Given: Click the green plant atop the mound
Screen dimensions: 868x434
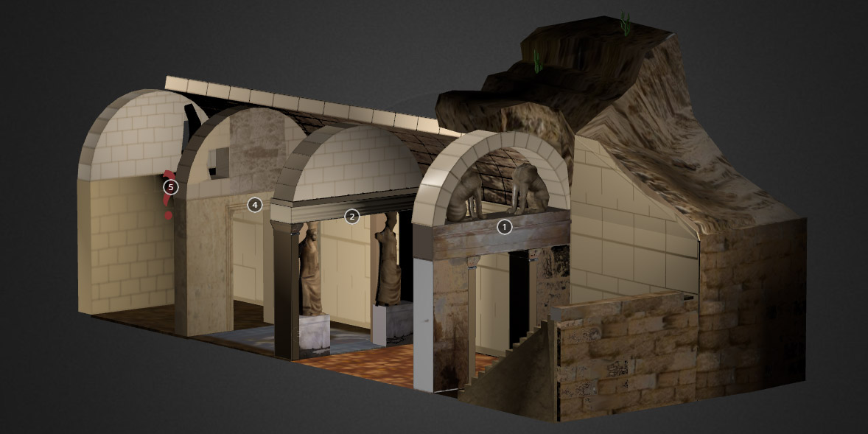Looking at the screenshot, I should coord(626,23).
